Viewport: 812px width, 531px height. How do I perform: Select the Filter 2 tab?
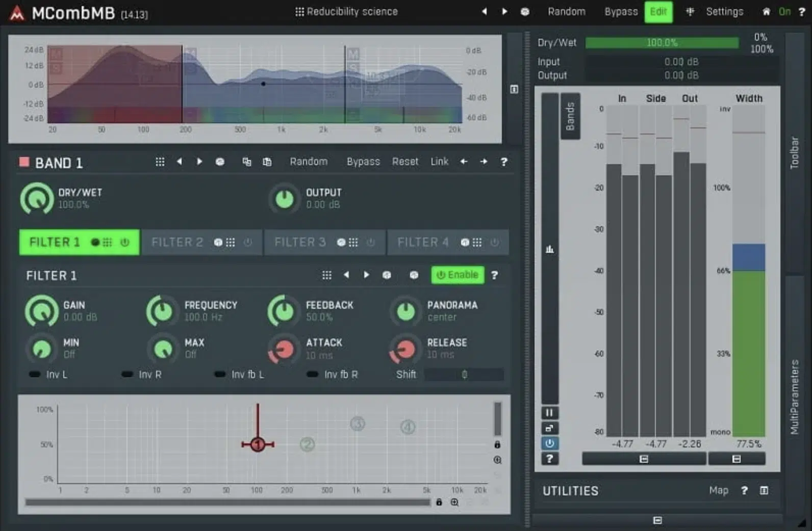pyautogui.click(x=177, y=242)
